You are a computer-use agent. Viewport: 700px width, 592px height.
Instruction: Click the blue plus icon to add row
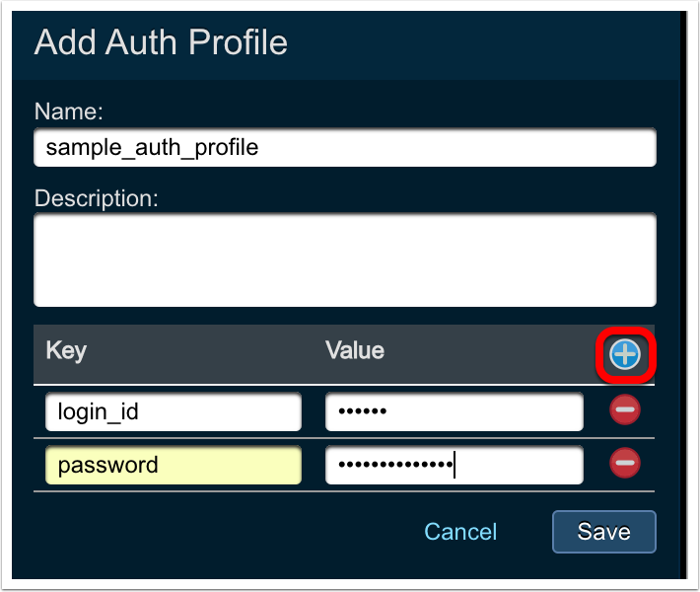click(x=625, y=354)
